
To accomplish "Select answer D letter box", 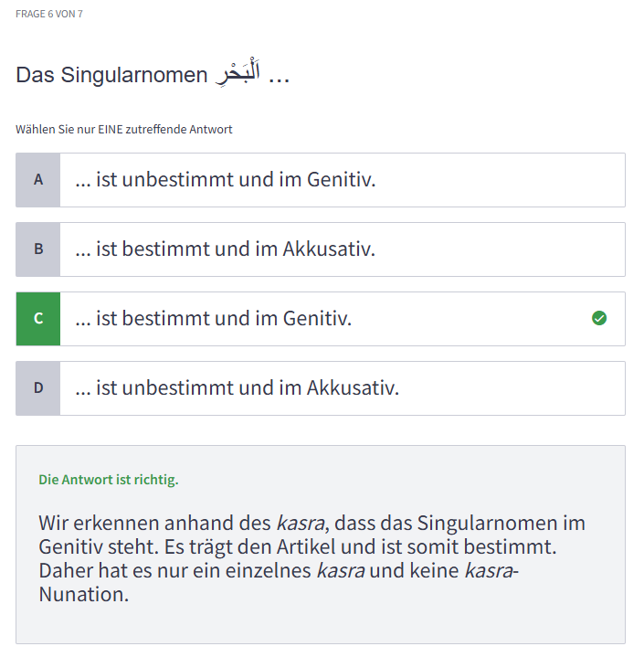I will [38, 388].
